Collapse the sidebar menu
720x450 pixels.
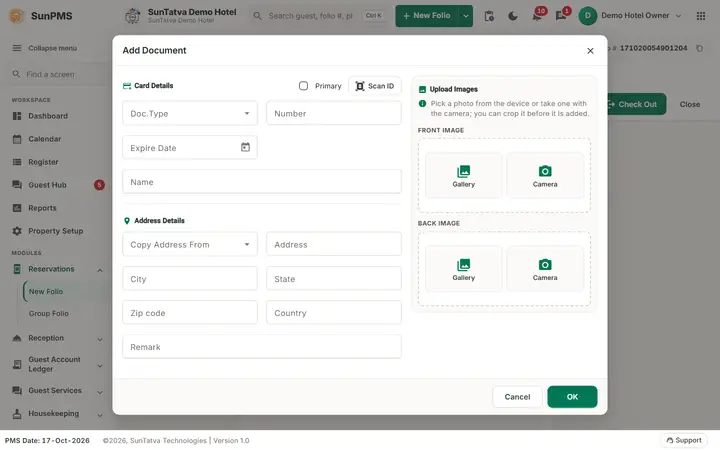tap(45, 48)
